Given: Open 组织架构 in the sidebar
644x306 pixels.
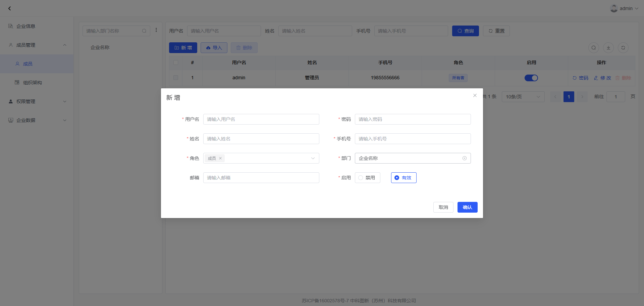Looking at the screenshot, I should [33, 83].
